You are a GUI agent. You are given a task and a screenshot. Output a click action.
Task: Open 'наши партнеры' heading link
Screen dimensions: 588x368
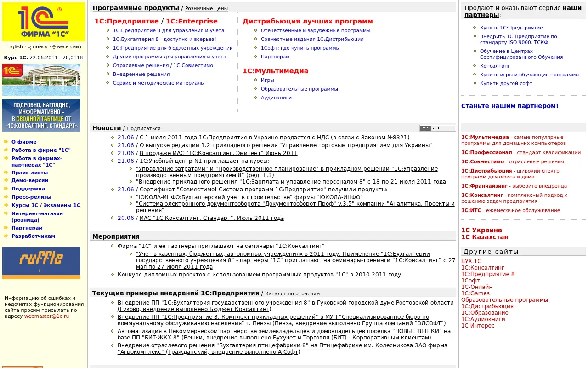(523, 11)
